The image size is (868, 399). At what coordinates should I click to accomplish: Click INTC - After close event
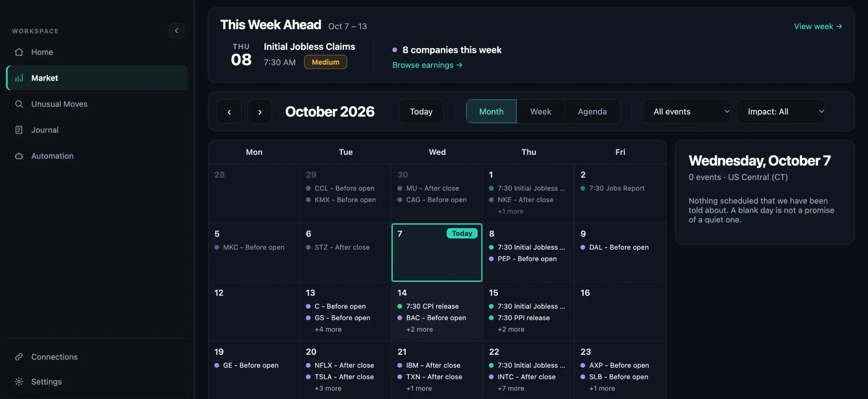(x=522, y=377)
